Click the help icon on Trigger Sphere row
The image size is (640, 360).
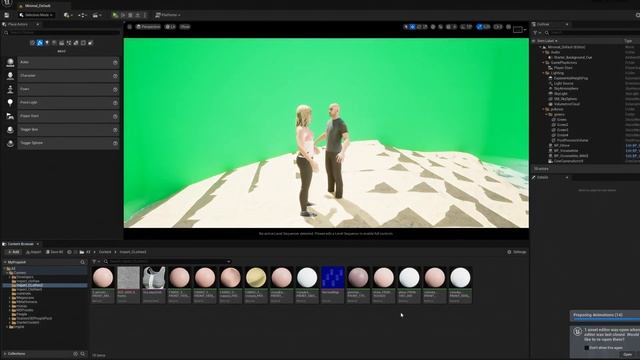115,143
